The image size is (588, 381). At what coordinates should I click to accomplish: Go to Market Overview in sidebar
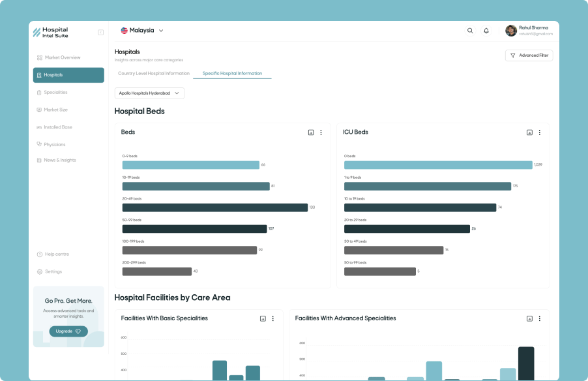click(x=62, y=57)
